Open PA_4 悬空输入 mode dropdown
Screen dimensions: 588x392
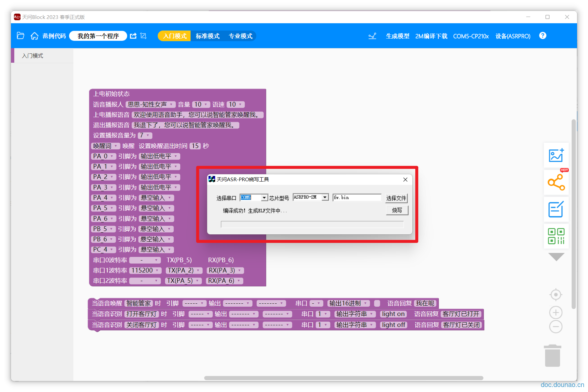(156, 198)
